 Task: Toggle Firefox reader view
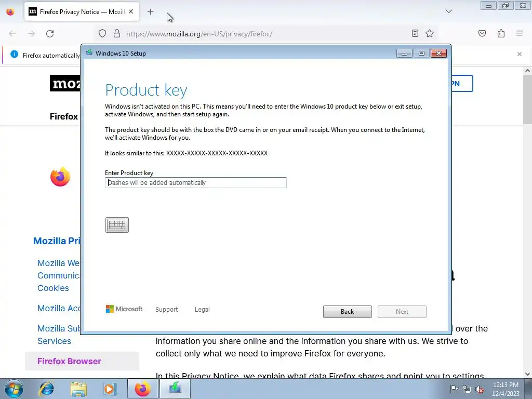tap(415, 33)
